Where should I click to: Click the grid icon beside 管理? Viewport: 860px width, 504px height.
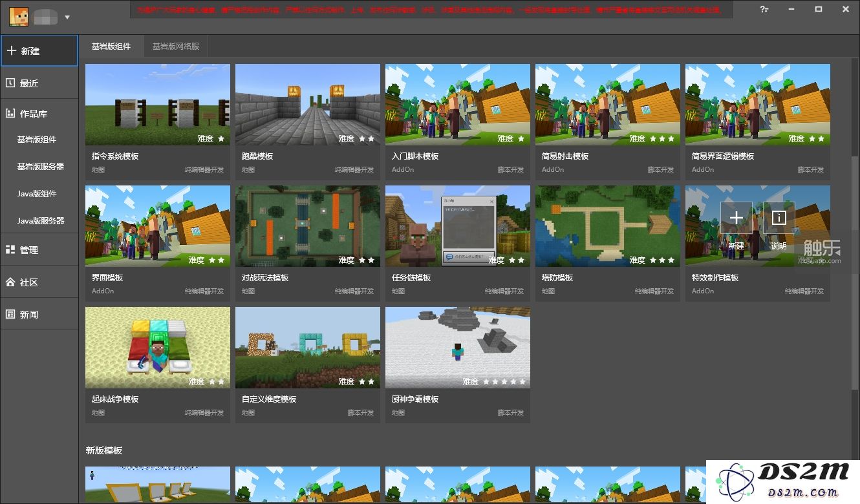point(10,249)
